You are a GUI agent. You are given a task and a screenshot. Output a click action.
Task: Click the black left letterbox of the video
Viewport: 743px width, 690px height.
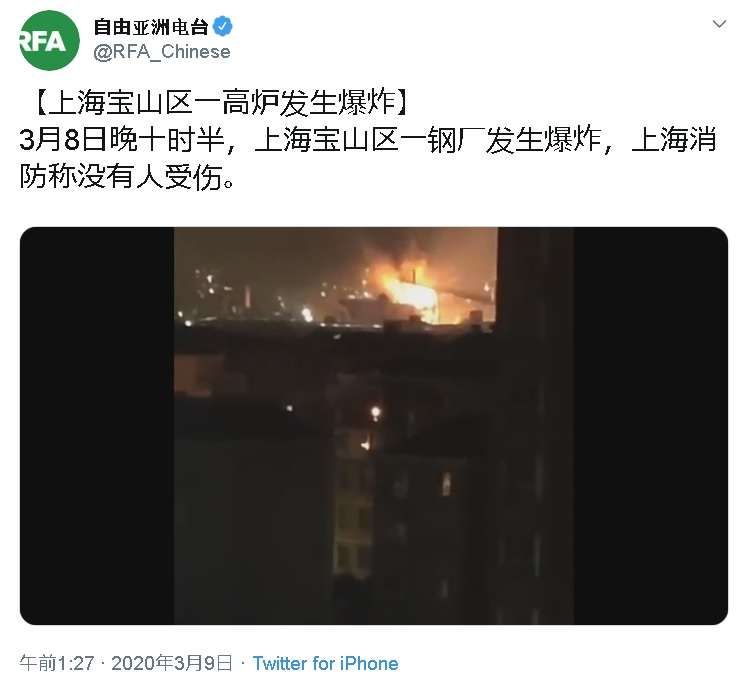pos(97,426)
